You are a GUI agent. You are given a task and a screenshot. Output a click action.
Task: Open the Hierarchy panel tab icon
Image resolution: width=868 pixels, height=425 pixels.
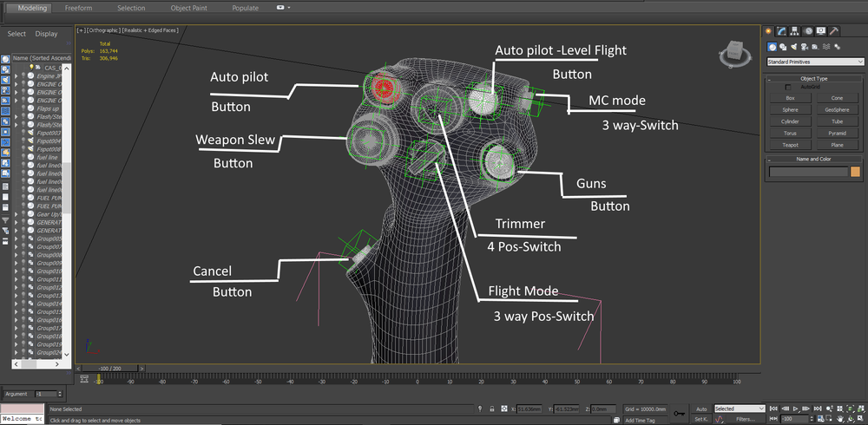point(795,31)
